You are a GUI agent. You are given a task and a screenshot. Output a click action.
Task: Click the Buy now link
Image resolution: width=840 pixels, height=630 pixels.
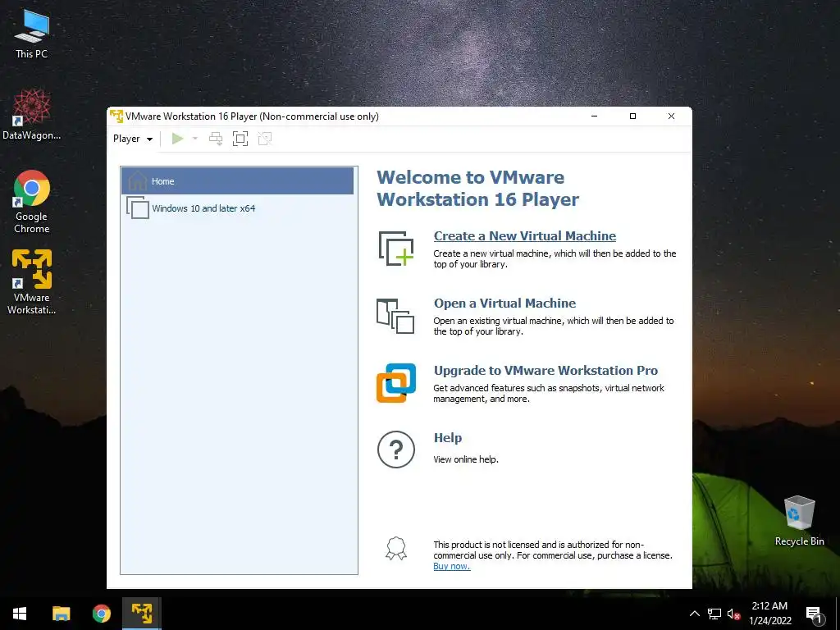[x=452, y=566]
